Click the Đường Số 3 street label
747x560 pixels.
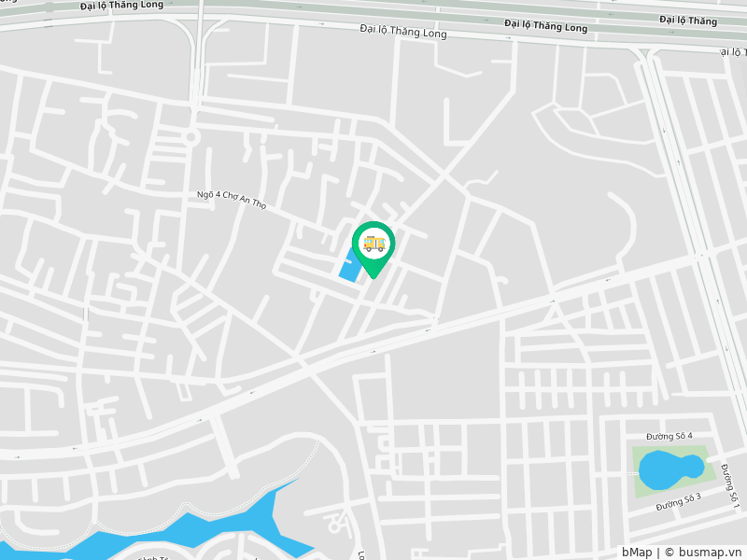[x=679, y=502]
